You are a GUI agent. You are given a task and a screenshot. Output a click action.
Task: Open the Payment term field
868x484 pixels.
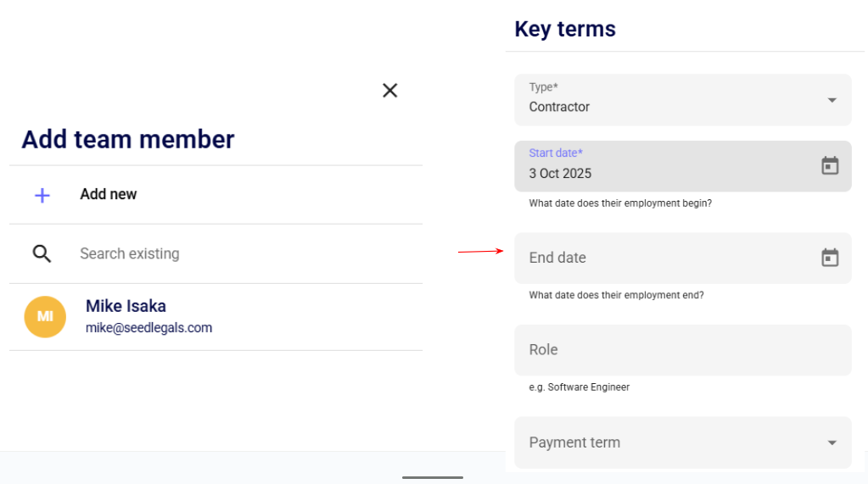pos(662,442)
